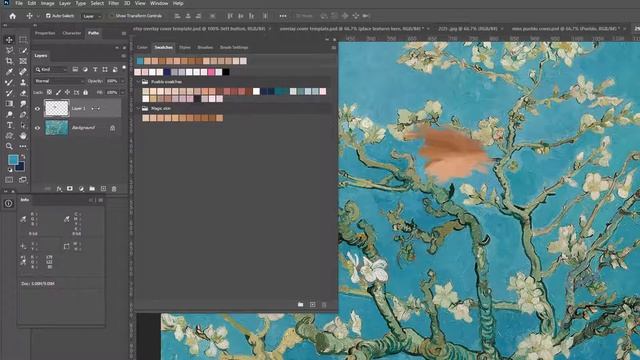Collapse the Magic skin swatch group

[138, 109]
